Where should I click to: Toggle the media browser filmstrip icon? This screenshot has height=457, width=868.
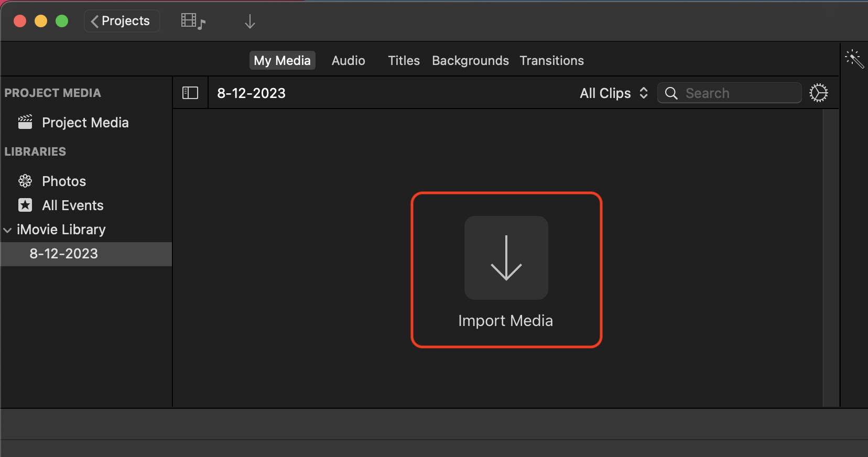tap(193, 21)
